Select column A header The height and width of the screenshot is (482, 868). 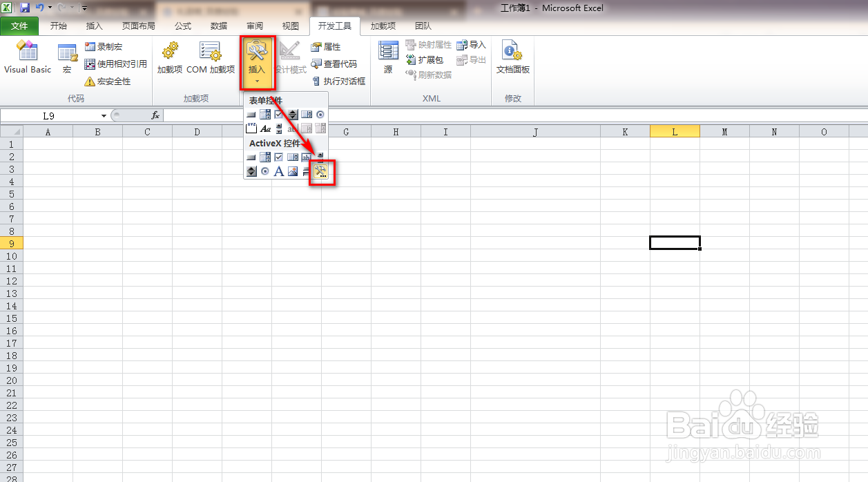(48, 131)
